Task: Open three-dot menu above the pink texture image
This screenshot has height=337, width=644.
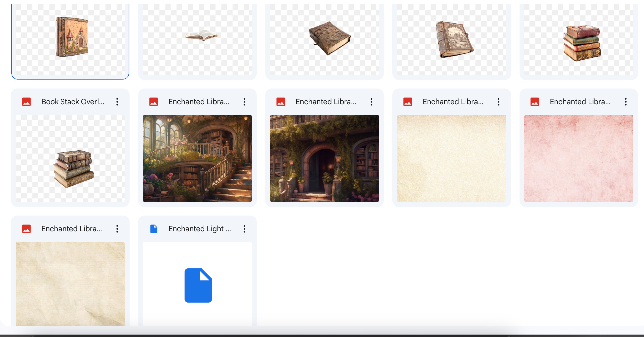Action: tap(626, 102)
